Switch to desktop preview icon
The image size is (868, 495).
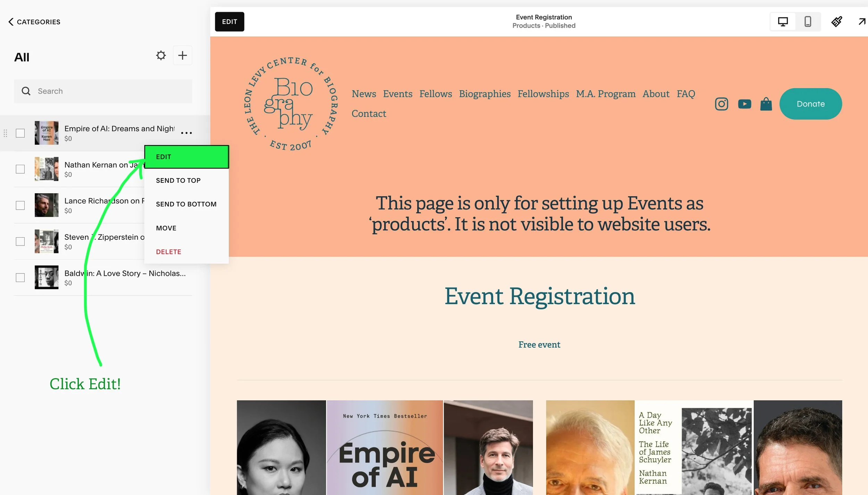(783, 22)
